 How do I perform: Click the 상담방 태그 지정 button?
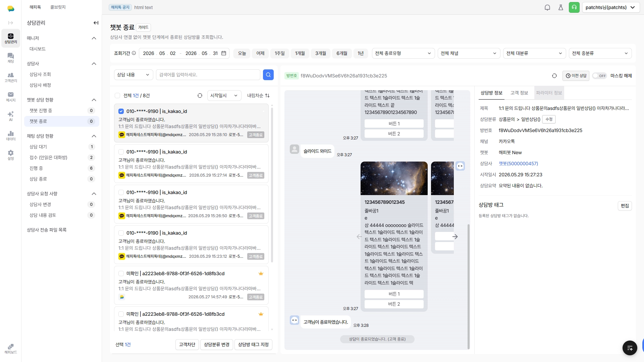[253, 345]
